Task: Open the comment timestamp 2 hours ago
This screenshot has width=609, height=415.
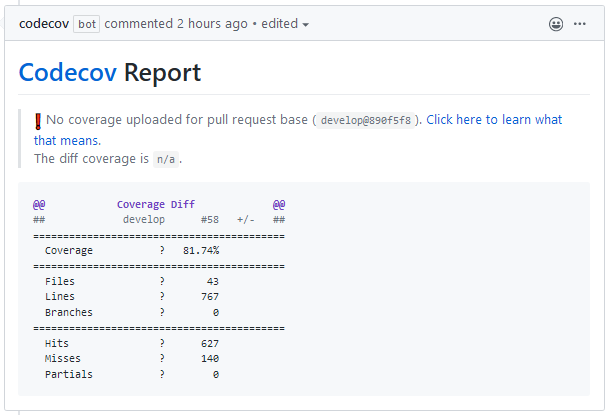Action: point(212,24)
